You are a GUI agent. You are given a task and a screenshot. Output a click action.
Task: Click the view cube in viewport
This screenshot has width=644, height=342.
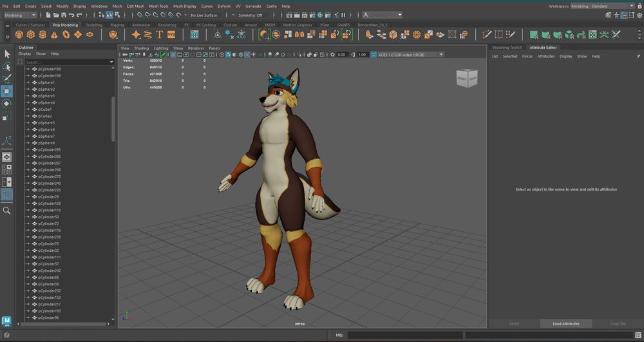click(466, 78)
